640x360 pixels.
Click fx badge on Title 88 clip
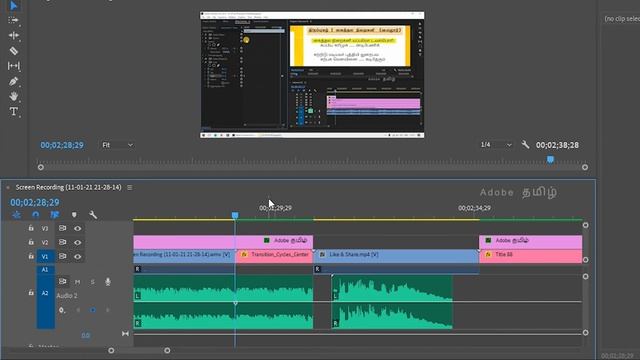click(488, 255)
